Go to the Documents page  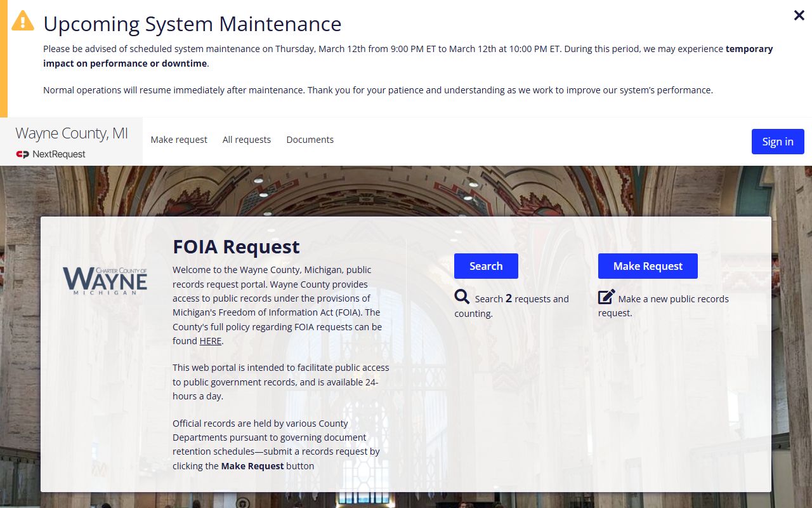pyautogui.click(x=310, y=140)
